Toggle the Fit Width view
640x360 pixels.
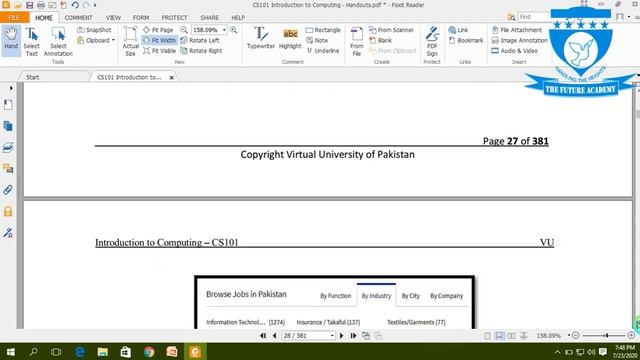[x=160, y=40]
